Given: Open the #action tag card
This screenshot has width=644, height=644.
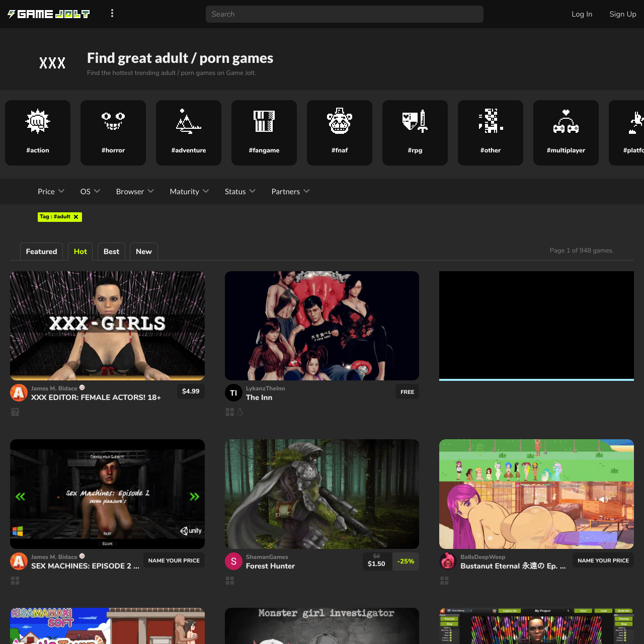Looking at the screenshot, I should click(38, 133).
